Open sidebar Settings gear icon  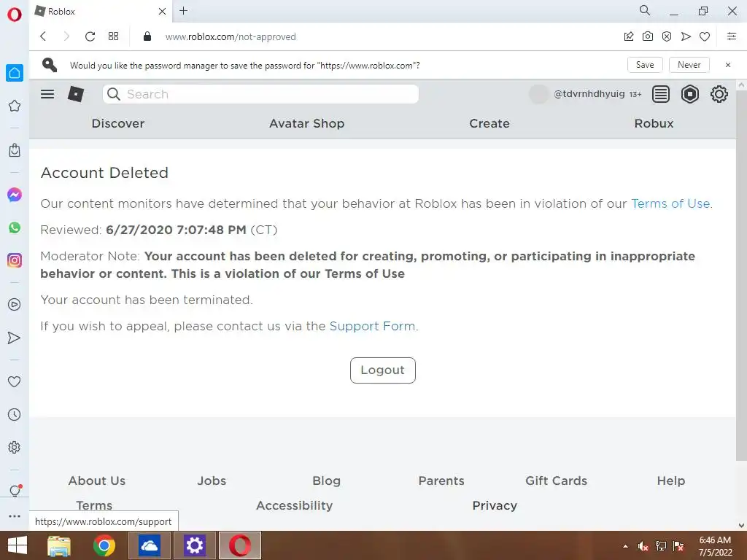pyautogui.click(x=15, y=448)
